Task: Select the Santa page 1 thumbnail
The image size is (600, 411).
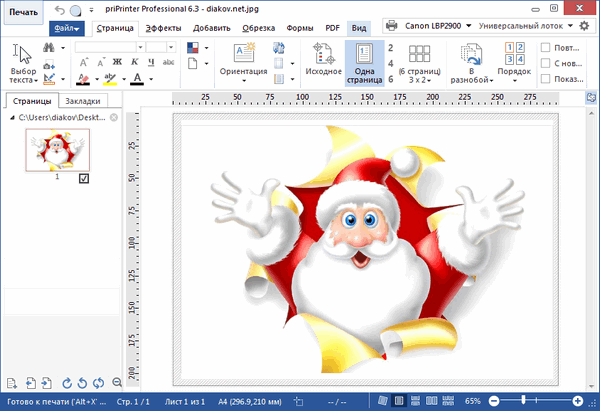Action: [58, 150]
